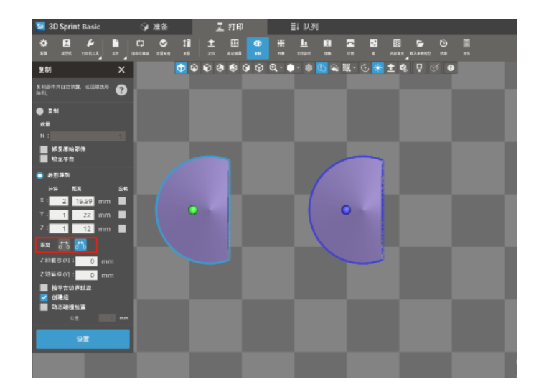Click the circular arrow rotate view icon
Viewport: 549px width, 392px height.
tap(365, 67)
